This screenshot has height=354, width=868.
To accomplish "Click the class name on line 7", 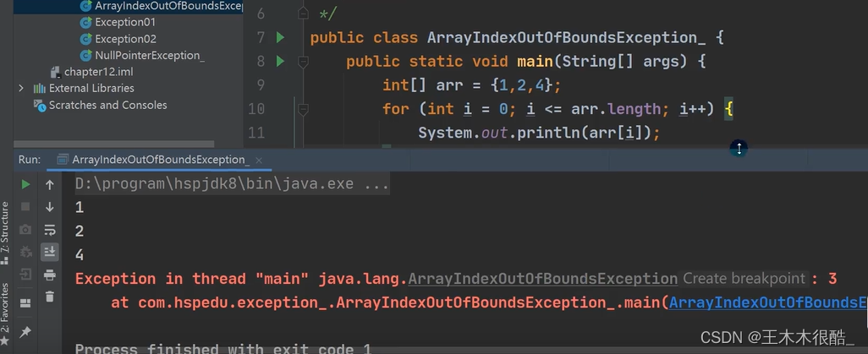I will [566, 38].
